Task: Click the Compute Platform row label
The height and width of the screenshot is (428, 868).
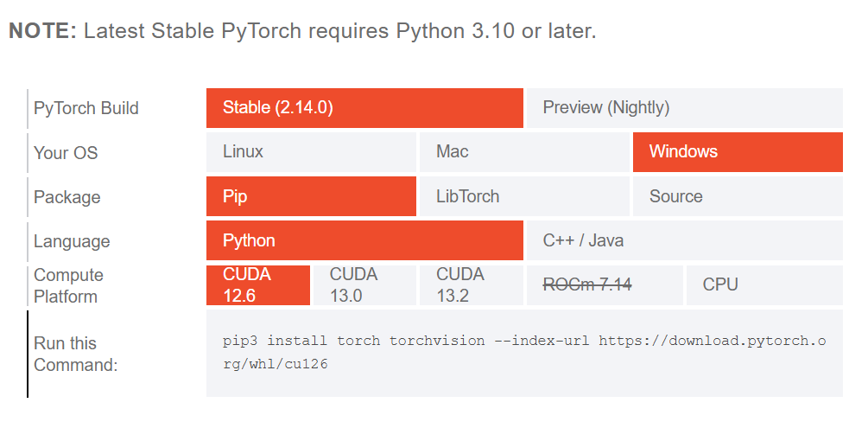Action: [68, 285]
